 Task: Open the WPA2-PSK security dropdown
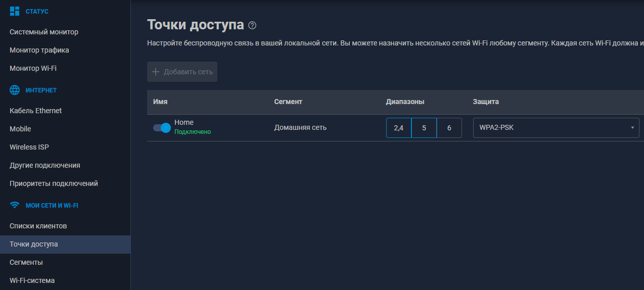(x=556, y=128)
